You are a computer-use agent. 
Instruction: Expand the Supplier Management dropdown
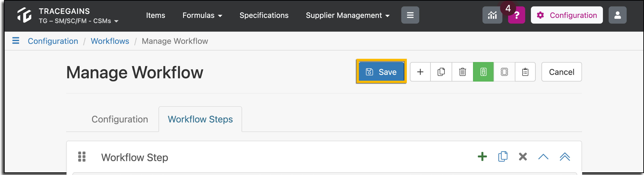(x=348, y=15)
